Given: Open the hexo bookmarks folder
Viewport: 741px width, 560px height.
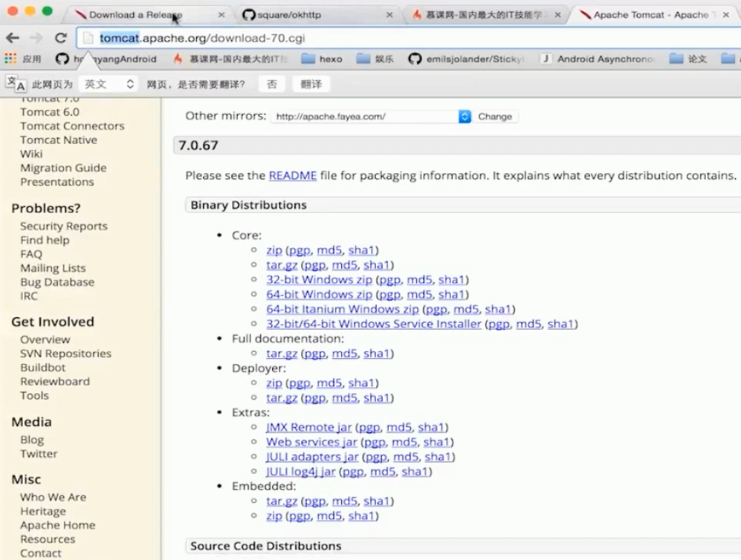Looking at the screenshot, I should point(321,59).
